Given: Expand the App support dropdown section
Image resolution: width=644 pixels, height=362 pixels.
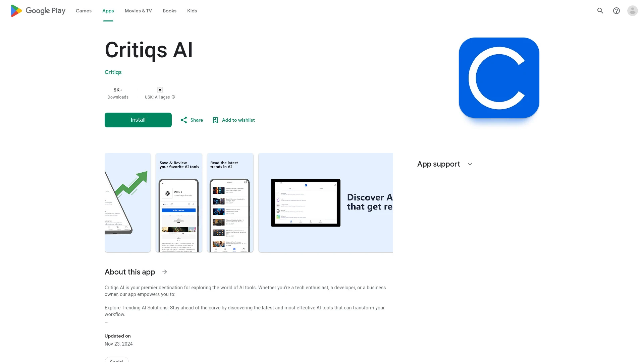Looking at the screenshot, I should 470,164.
